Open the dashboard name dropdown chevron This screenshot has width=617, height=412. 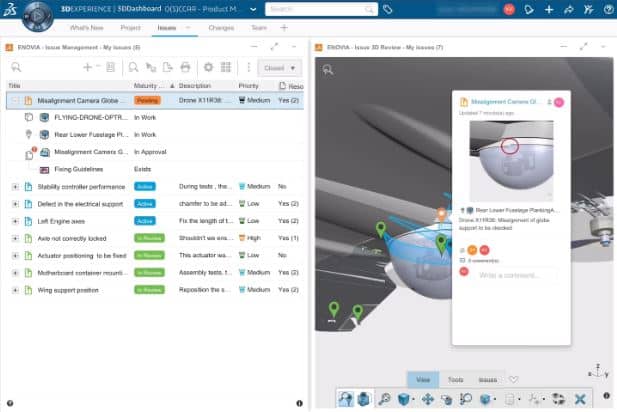coord(253,9)
